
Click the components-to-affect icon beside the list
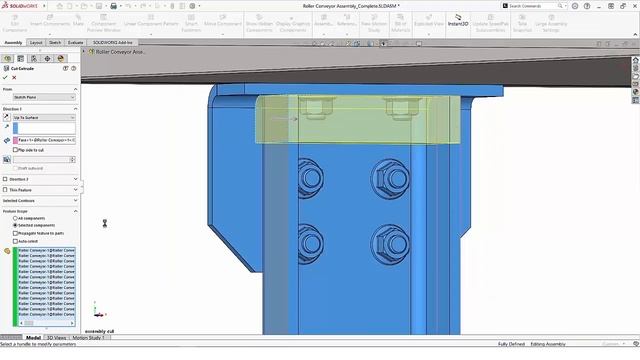click(x=7, y=251)
